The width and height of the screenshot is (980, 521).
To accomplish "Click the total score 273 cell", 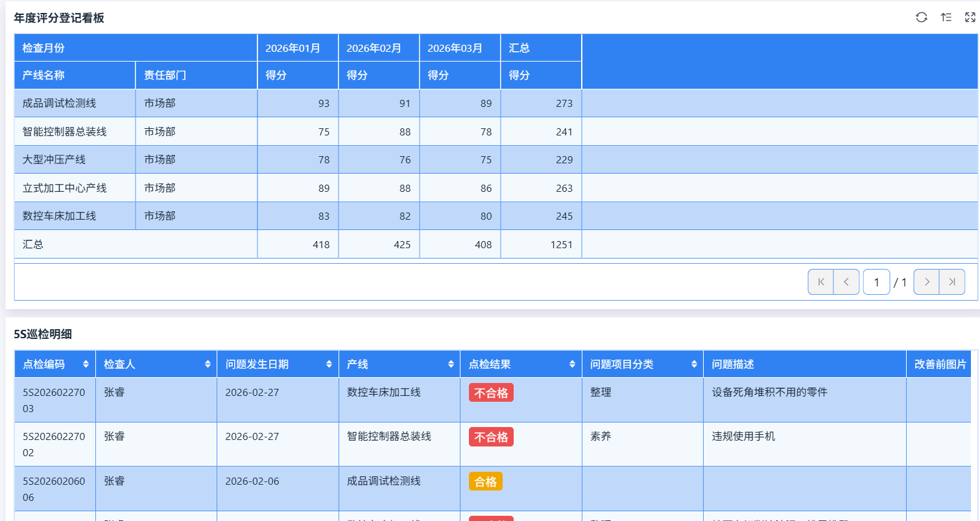I will (541, 103).
